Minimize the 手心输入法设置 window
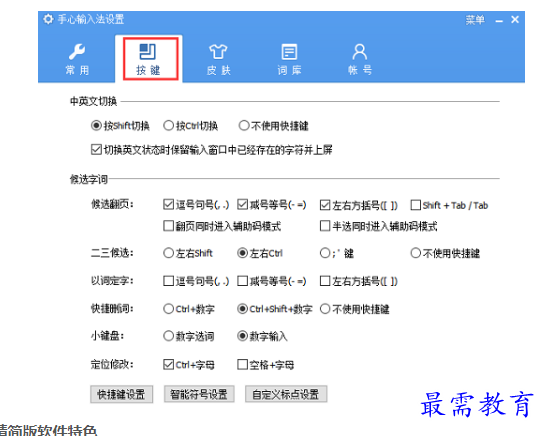The height and width of the screenshot is (436, 542). pyautogui.click(x=499, y=21)
